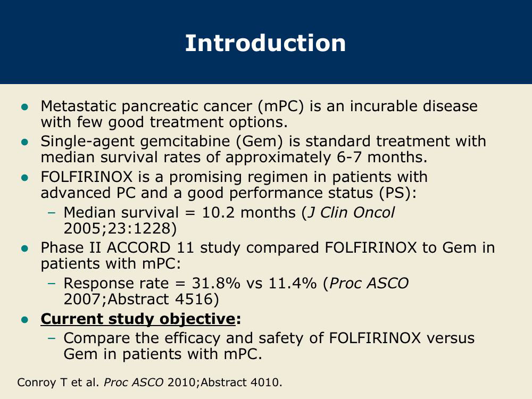Click the bullet before Current study objective
Viewport: 532px width, 399px height.
tap(25, 320)
